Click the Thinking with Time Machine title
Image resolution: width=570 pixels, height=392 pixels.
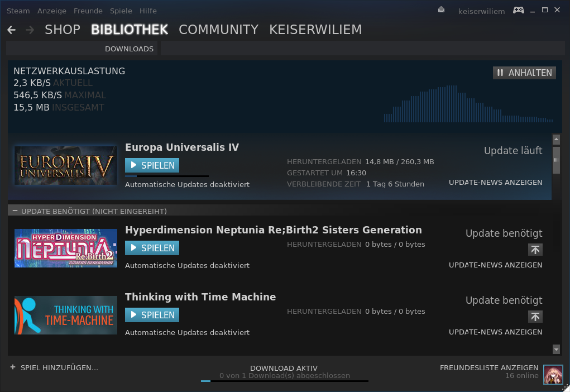pyautogui.click(x=200, y=297)
